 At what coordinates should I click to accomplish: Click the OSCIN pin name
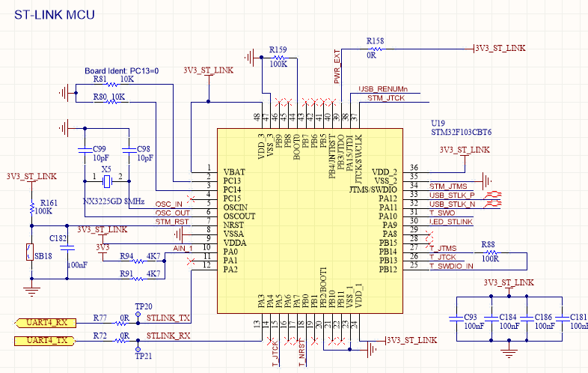236,207
